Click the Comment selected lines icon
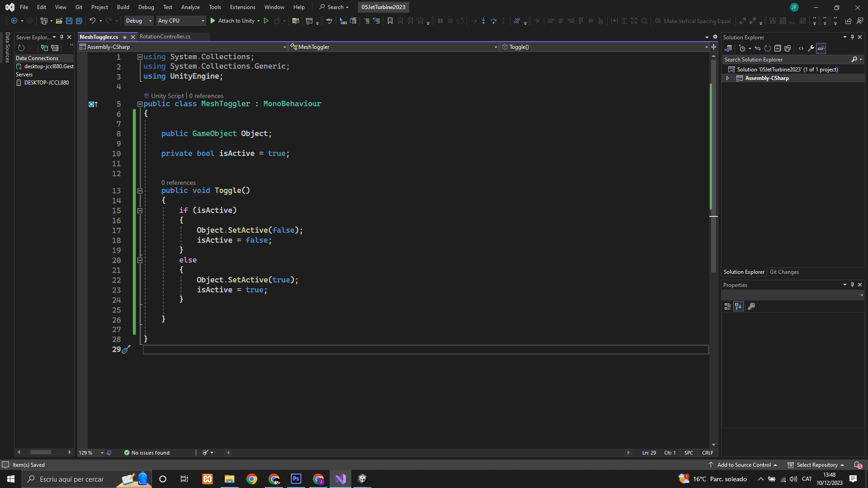The image size is (868, 488). pyautogui.click(x=367, y=21)
